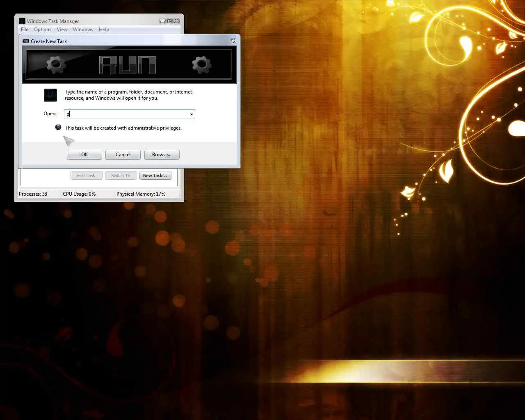The image size is (525, 420).
Task: Click Processes: 38 in status bar
Action: coord(33,194)
